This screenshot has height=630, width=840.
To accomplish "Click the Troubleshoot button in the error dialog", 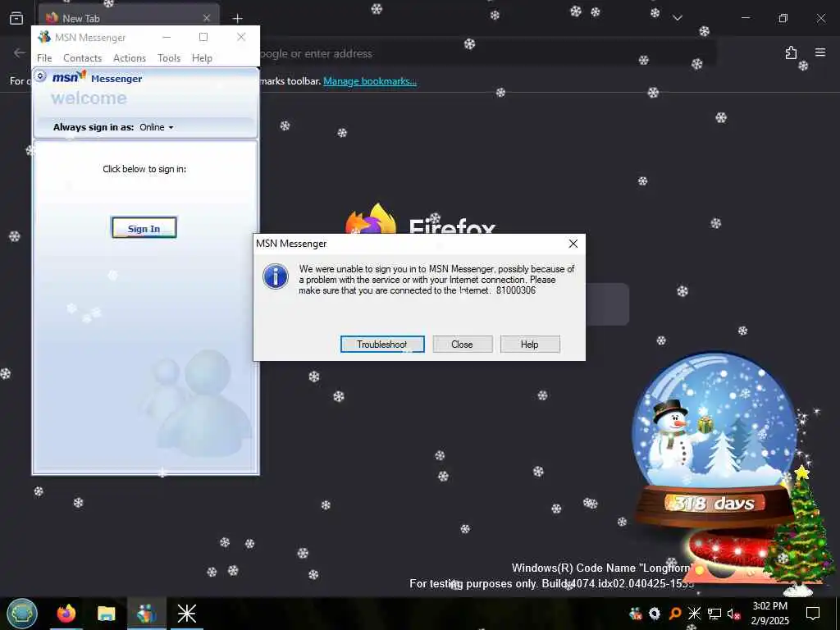I will click(x=382, y=344).
